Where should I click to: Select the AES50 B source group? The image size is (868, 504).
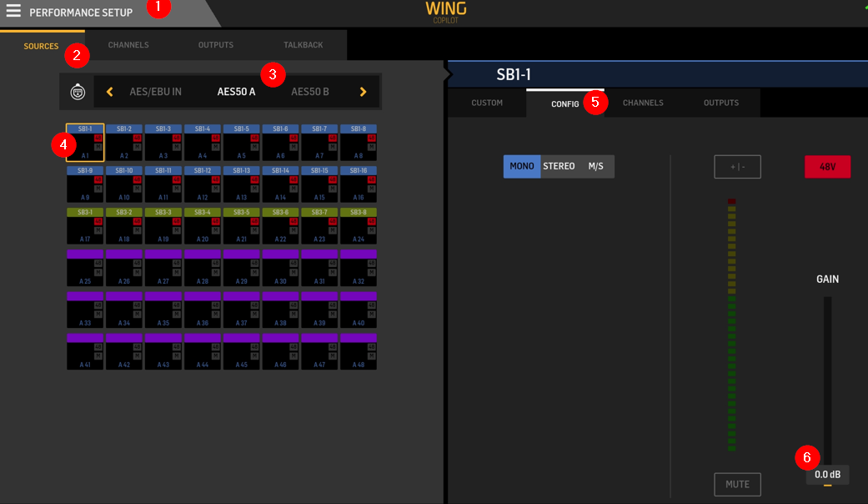point(309,92)
